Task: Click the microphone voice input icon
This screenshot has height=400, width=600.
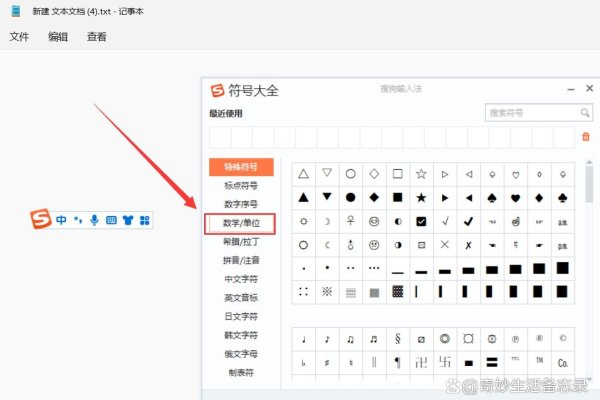Action: 94,220
